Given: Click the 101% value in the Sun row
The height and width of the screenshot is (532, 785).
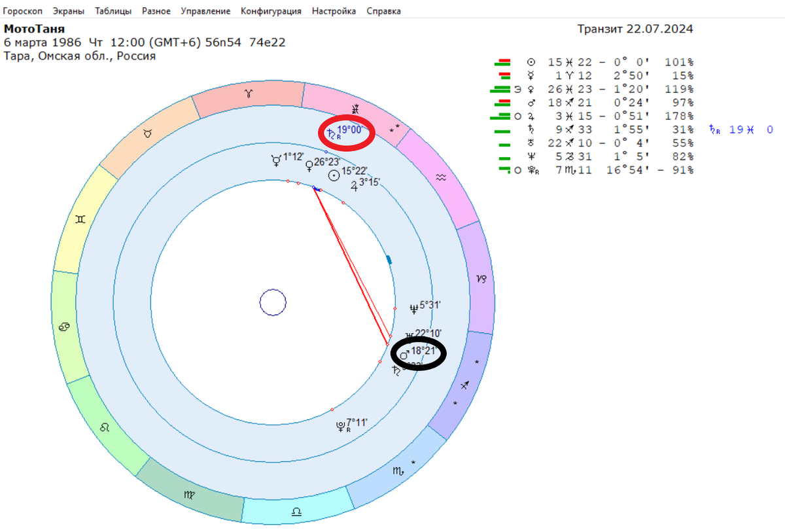Looking at the screenshot, I should [678, 62].
